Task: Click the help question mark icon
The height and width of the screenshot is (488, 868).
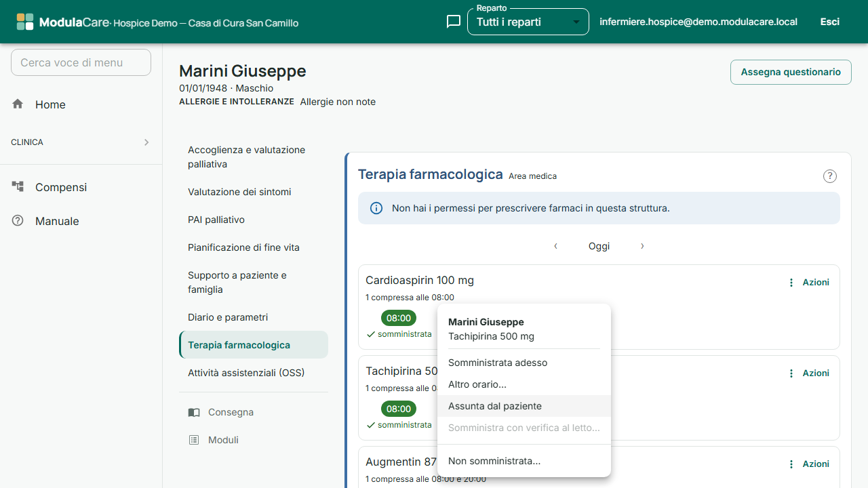Action: 830,176
